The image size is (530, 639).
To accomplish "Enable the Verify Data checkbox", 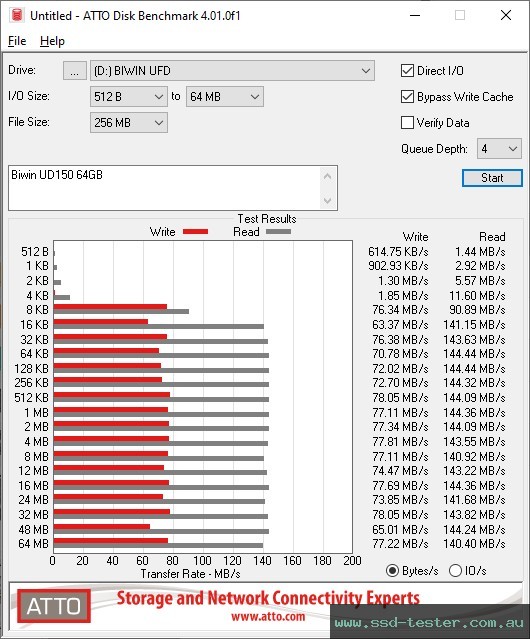I will pos(407,123).
